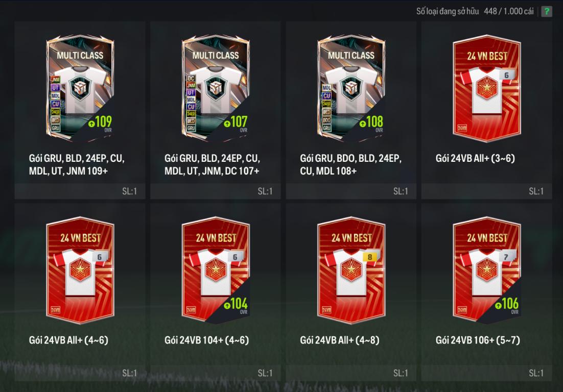Open the 24 VN Best (3~6) pack card

tap(487, 88)
